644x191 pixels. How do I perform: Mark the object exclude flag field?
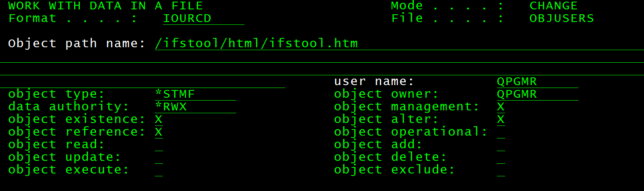click(x=501, y=170)
